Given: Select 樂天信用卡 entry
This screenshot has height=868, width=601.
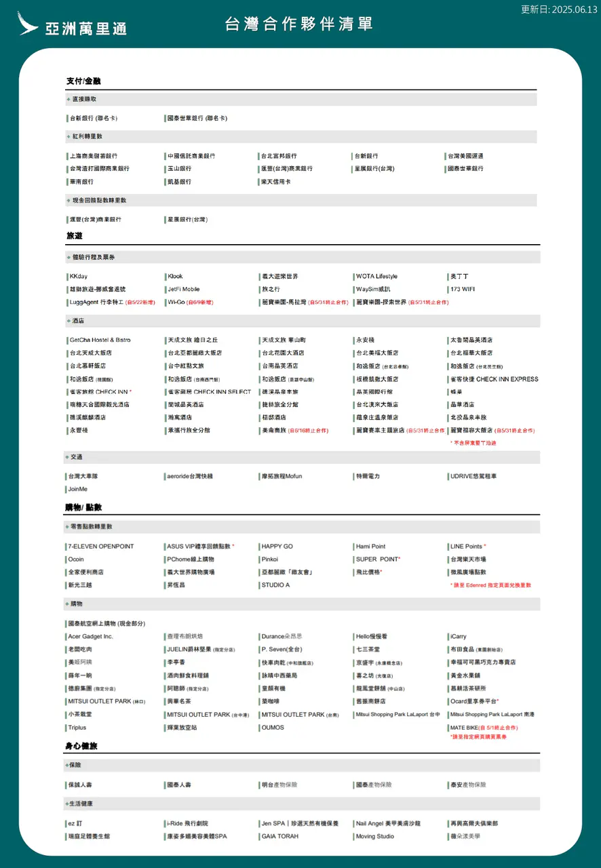Looking at the screenshot, I should [276, 182].
